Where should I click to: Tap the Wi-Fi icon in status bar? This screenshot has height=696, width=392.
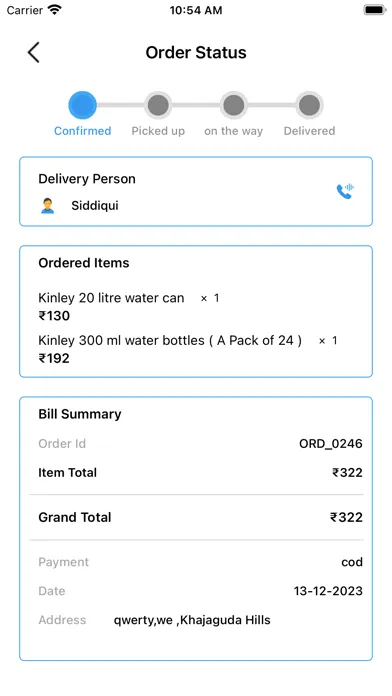tap(55, 9)
